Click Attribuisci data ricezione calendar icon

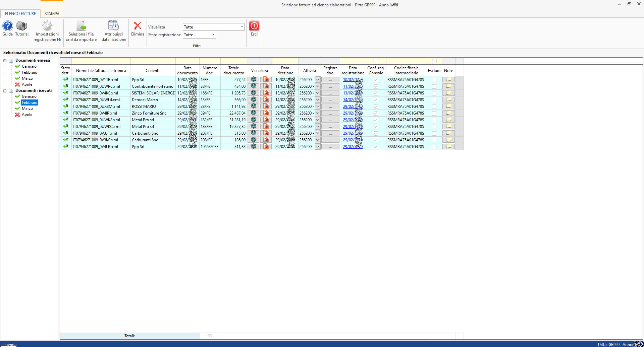click(114, 26)
